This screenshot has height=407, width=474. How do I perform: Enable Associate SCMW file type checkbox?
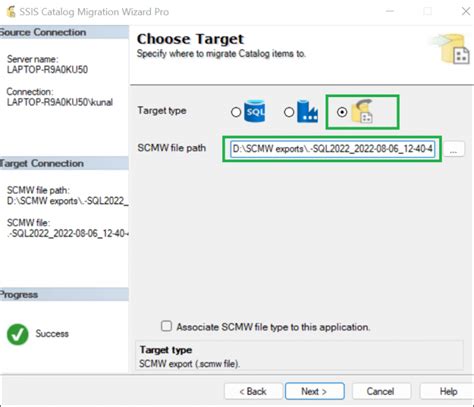pyautogui.click(x=166, y=326)
